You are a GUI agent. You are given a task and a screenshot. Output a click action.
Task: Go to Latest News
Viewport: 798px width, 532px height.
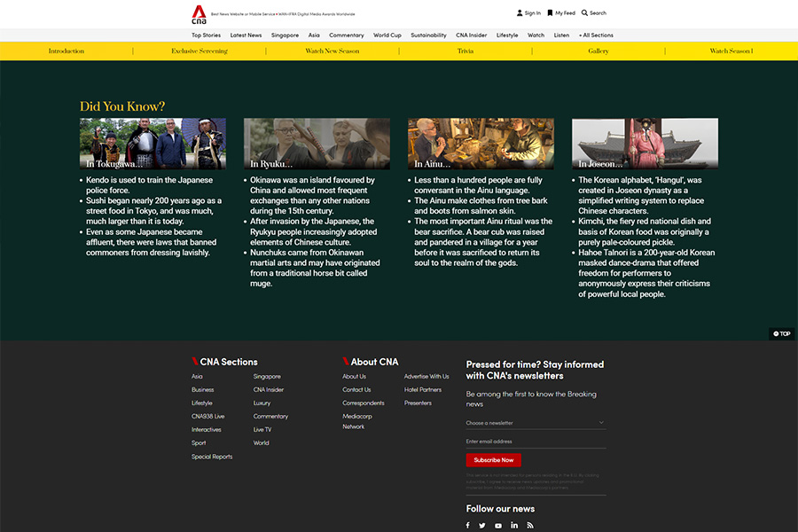point(246,35)
